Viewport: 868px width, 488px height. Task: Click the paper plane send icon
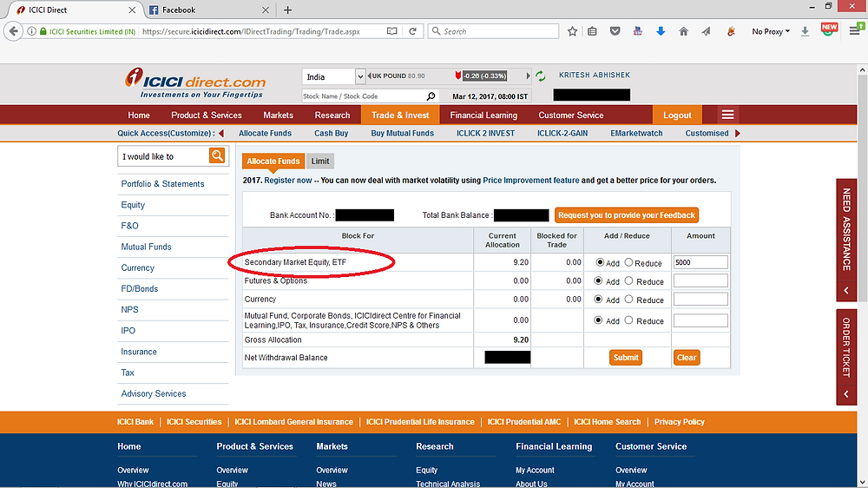pyautogui.click(x=706, y=31)
